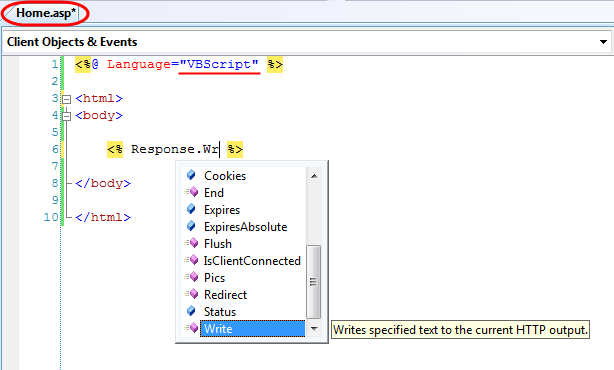Click the Status property icon
This screenshot has width=614, height=370.
[191, 311]
